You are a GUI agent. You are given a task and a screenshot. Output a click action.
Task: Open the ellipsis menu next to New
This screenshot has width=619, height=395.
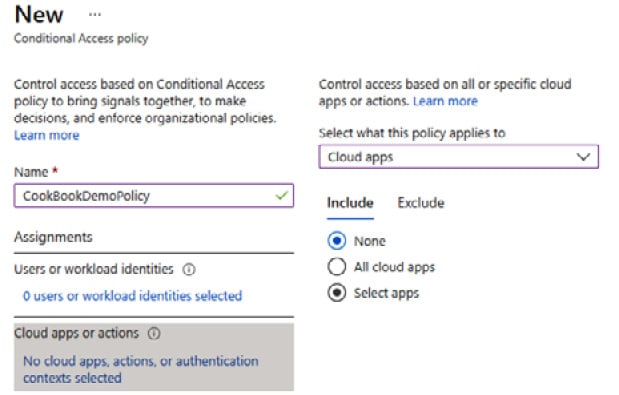(95, 15)
